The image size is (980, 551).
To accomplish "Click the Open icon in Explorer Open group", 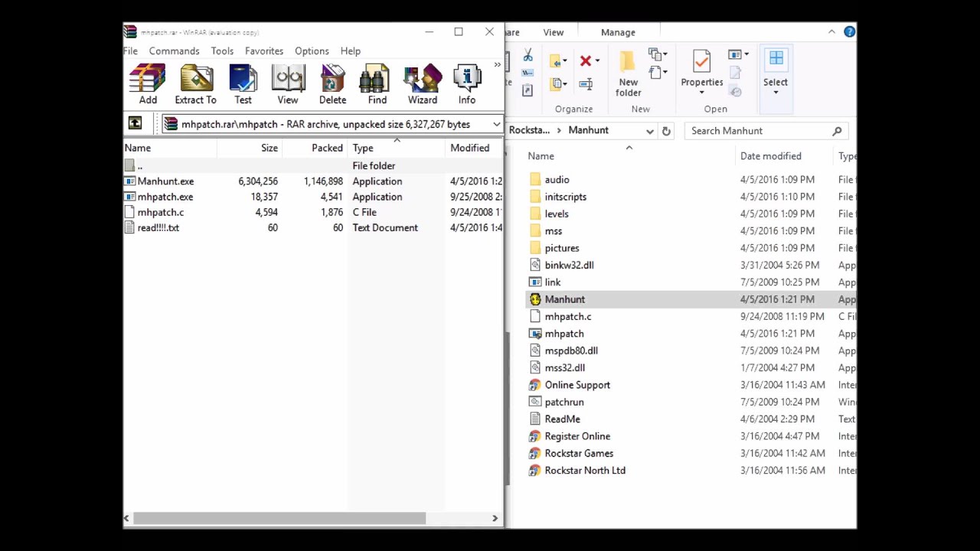I will coord(736,54).
